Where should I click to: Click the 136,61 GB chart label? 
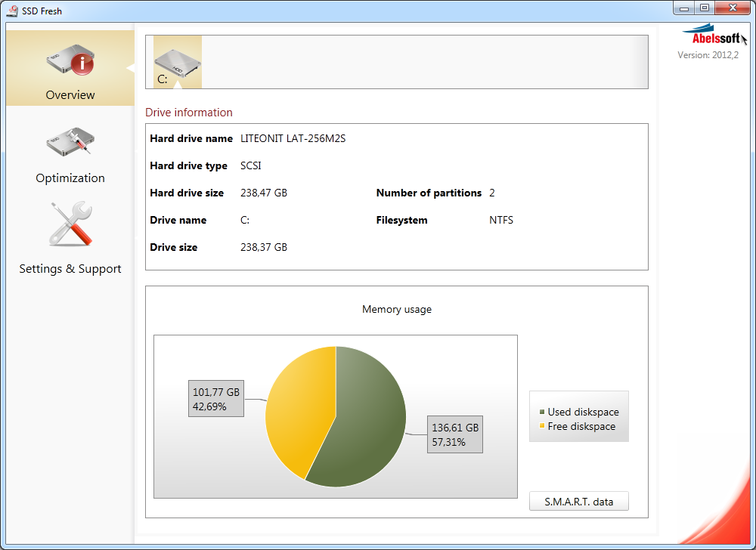click(455, 434)
